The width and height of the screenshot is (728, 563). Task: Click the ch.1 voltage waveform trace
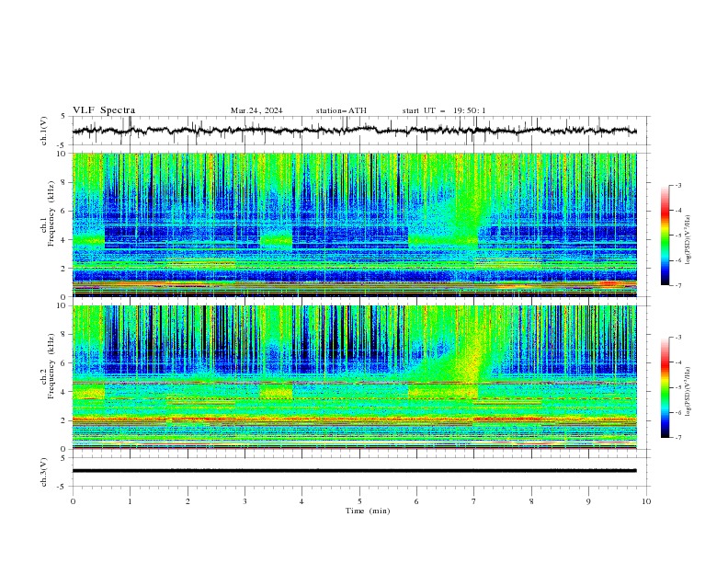354,131
